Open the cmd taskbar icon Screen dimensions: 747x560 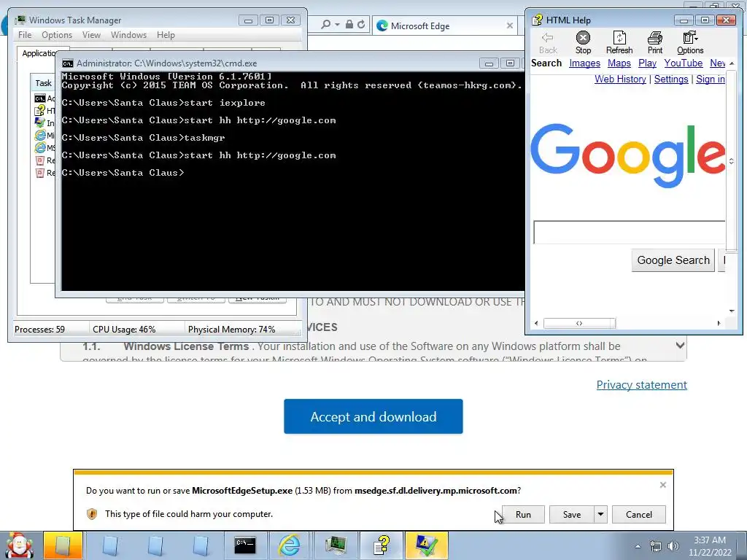pyautogui.click(x=245, y=545)
